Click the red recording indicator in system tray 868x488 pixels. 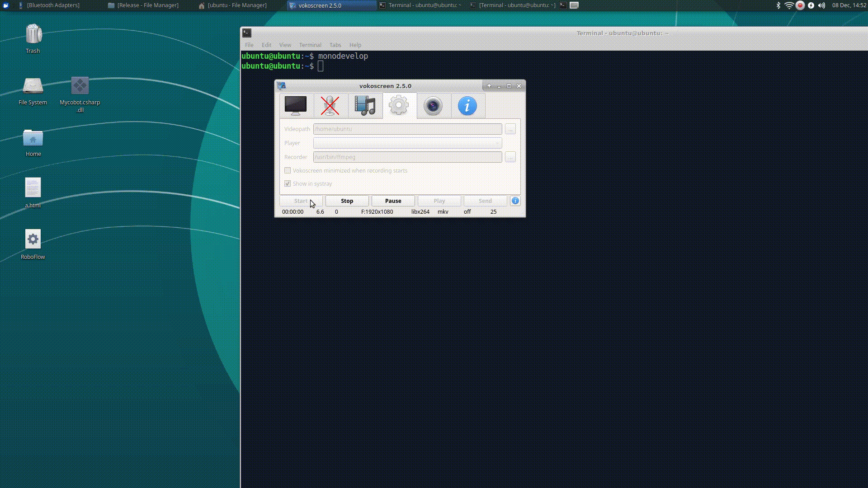point(800,5)
